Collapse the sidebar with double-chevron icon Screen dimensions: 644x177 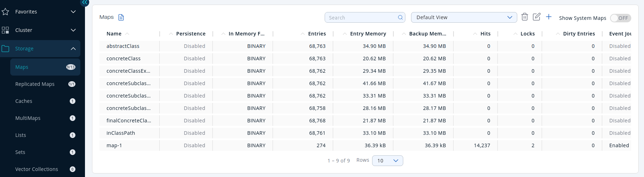click(85, 2)
